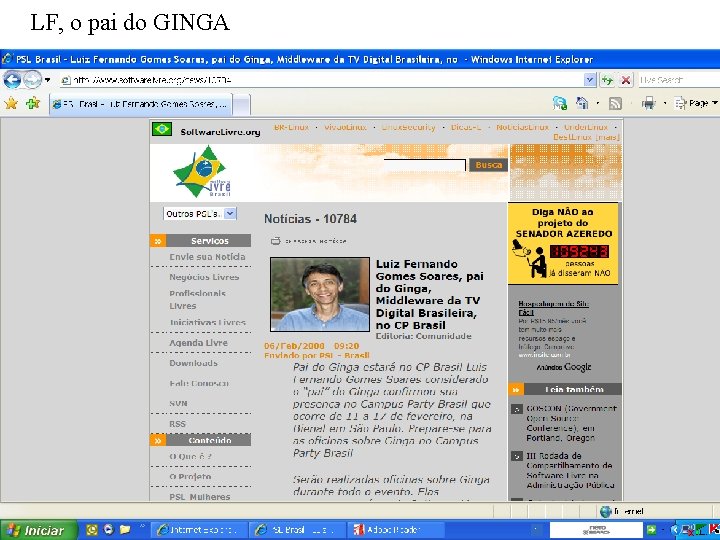Screen dimensions: 720x540
Task: Open the Iniciar start button
Action: (38, 530)
